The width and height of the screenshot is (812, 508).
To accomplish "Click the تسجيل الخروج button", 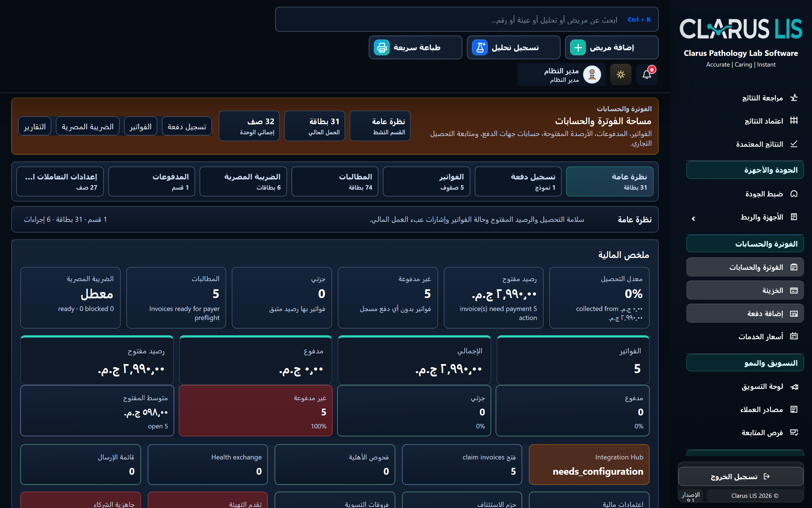I will tap(741, 476).
